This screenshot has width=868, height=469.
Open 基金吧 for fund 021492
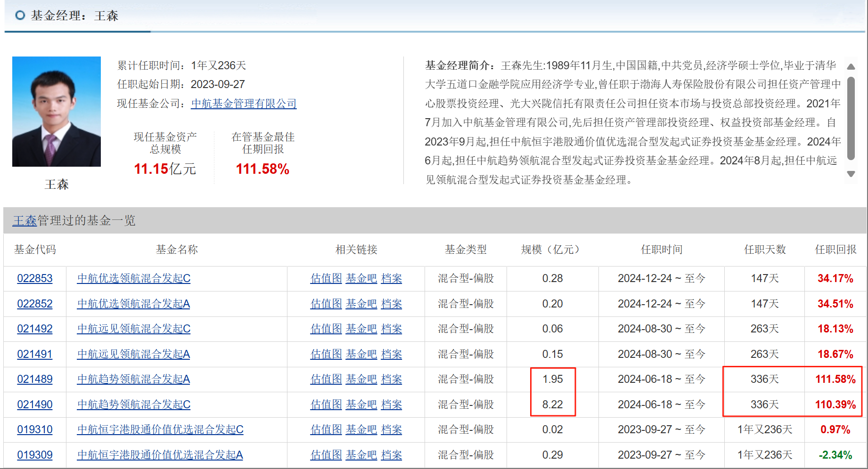click(361, 329)
